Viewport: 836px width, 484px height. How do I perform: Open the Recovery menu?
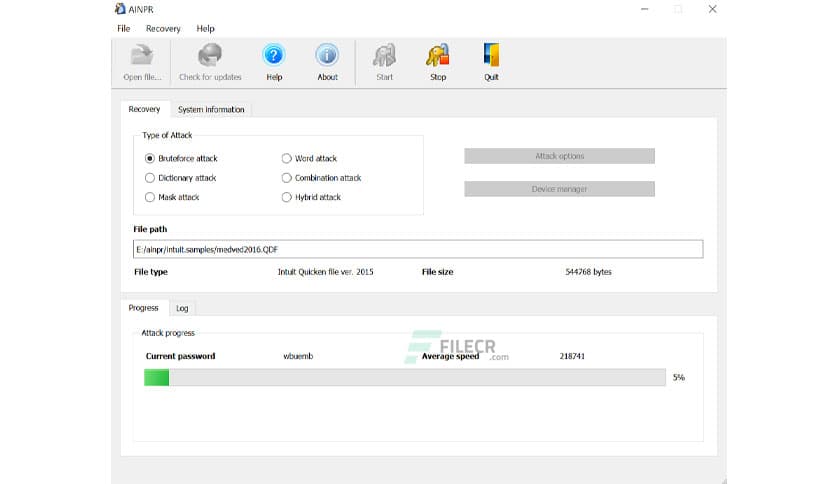[163, 29]
